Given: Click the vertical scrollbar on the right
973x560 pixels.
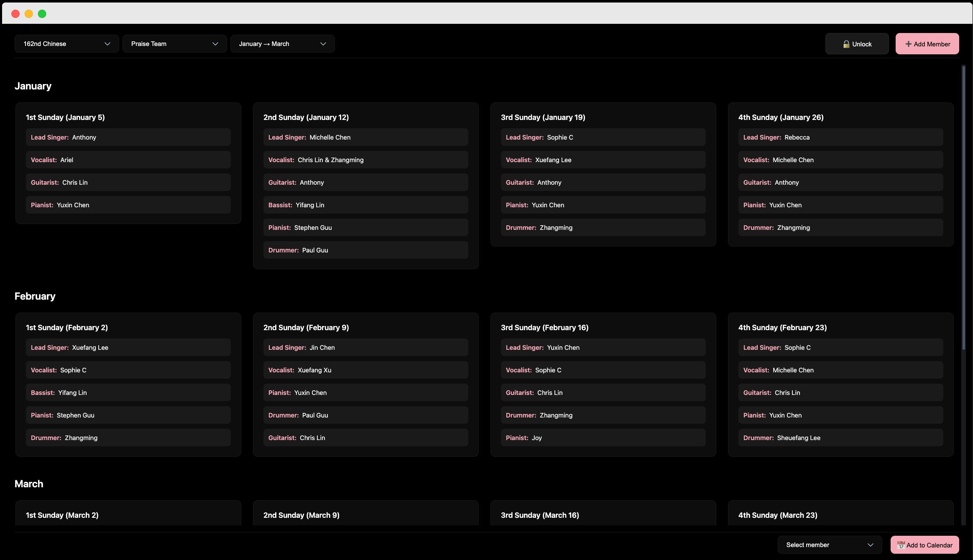Looking at the screenshot, I should tap(963, 208).
